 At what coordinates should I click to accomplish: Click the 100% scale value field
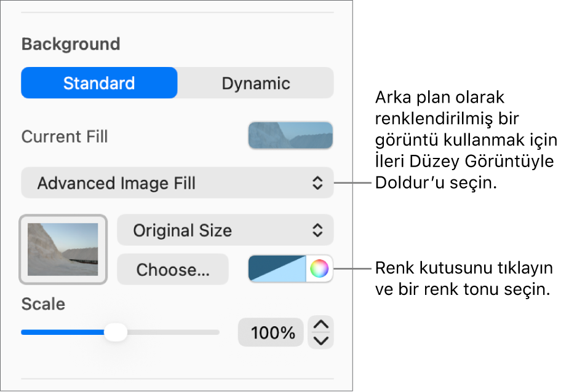271,332
